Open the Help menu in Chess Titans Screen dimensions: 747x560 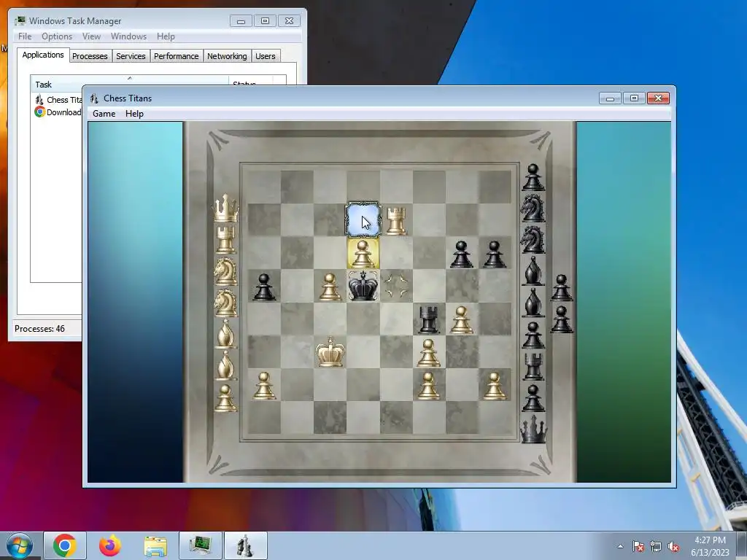(x=134, y=114)
